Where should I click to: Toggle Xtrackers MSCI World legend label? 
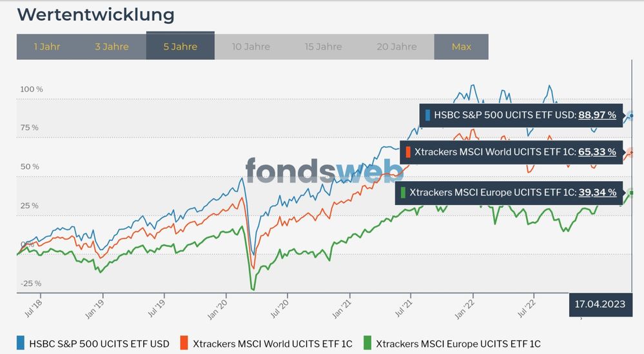[273, 344]
